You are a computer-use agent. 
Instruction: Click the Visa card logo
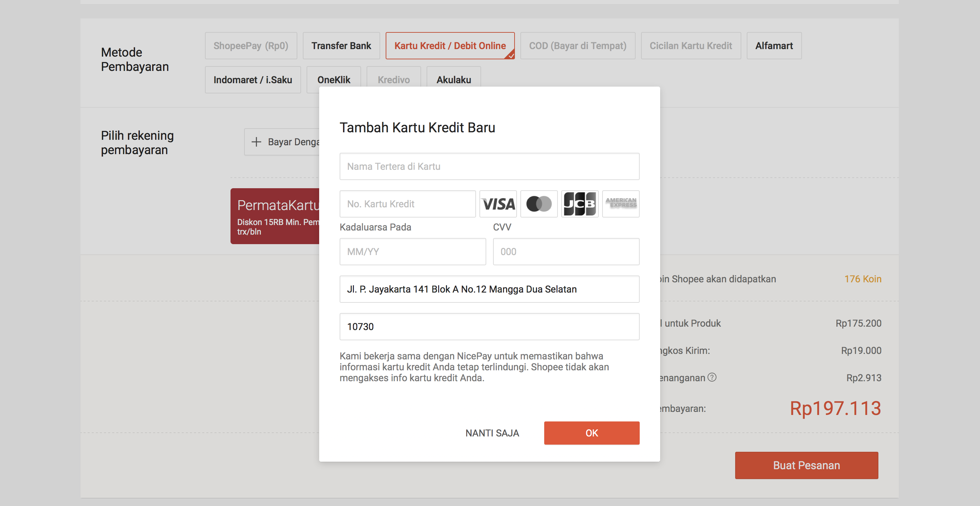tap(498, 204)
